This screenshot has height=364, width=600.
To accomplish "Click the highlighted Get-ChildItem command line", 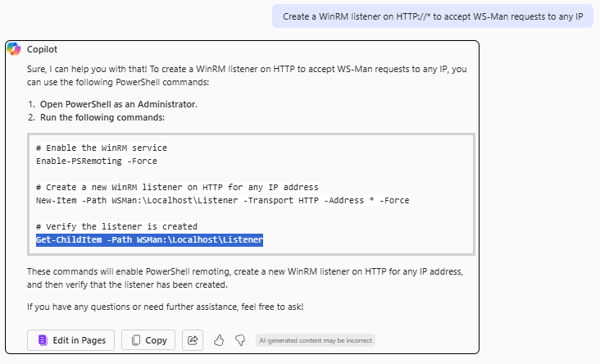I will click(x=149, y=239).
